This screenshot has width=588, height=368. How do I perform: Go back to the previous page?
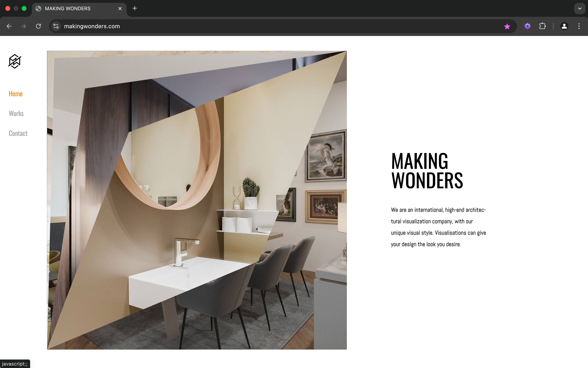9,26
